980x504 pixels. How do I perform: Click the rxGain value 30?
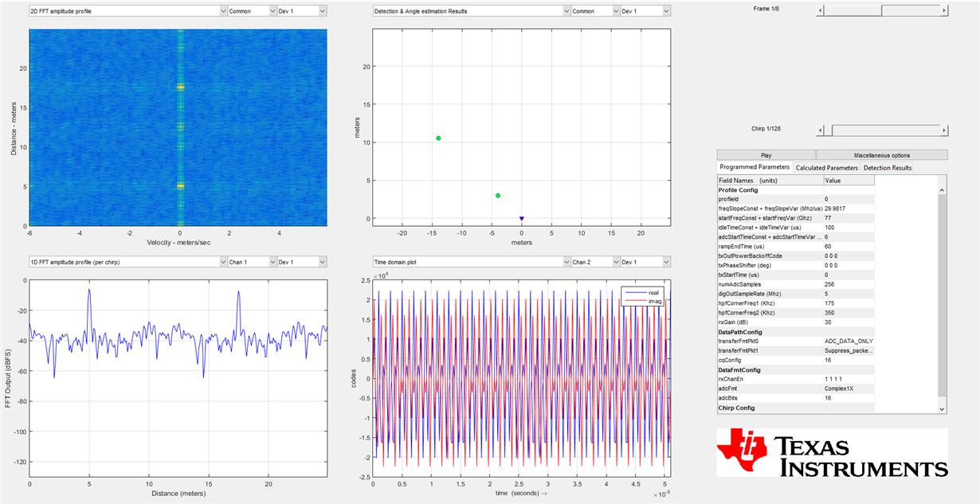(x=849, y=322)
